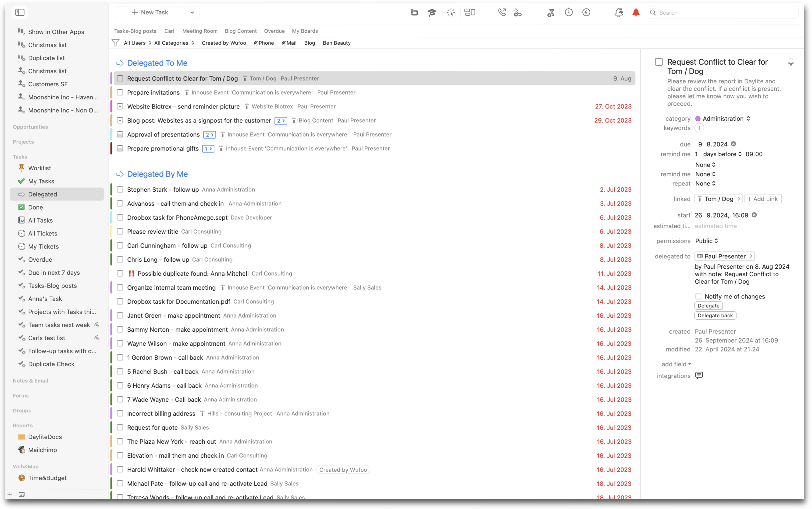Mark Stephen Stark follow up as done

[x=120, y=190]
